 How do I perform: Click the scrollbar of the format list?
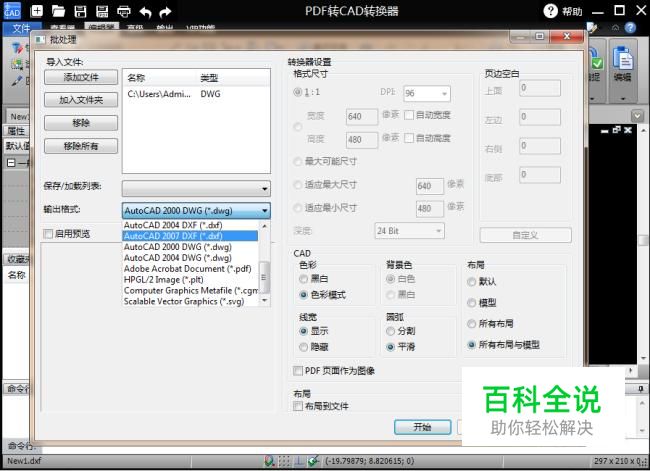(264, 277)
